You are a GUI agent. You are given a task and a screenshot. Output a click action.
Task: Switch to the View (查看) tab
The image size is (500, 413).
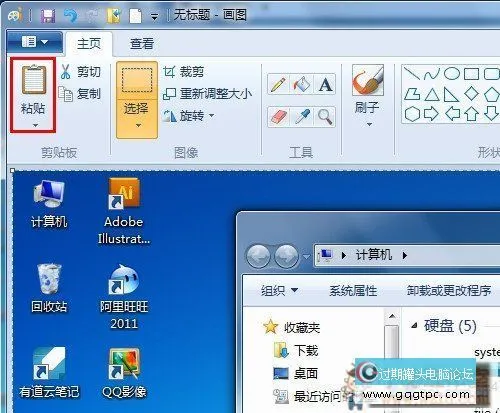point(142,44)
